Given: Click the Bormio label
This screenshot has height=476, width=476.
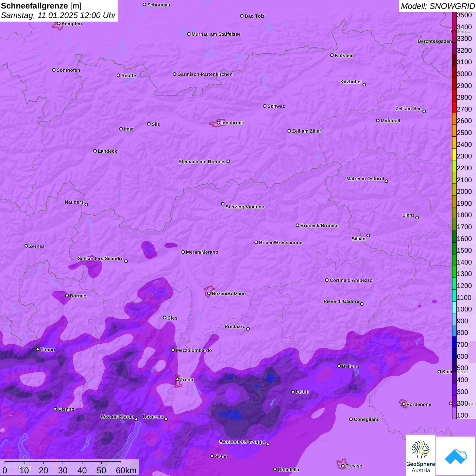Looking at the screenshot, I should (x=78, y=296).
